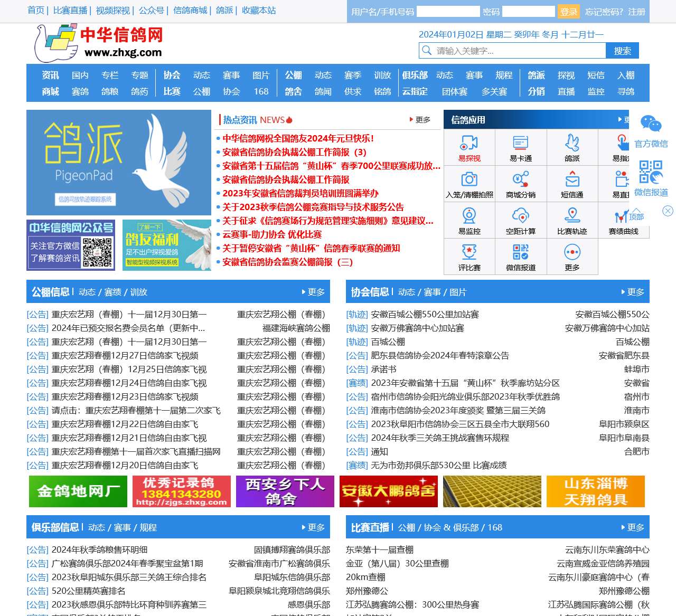
Task: Click the 中华信鸽网 logo
Action: pos(99,43)
